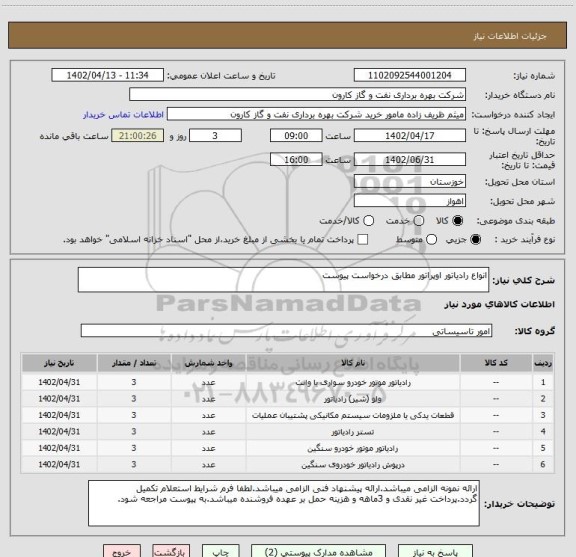
Task: Select row رادیاتور موتور خودرو سنگین
Action: pos(287,448)
